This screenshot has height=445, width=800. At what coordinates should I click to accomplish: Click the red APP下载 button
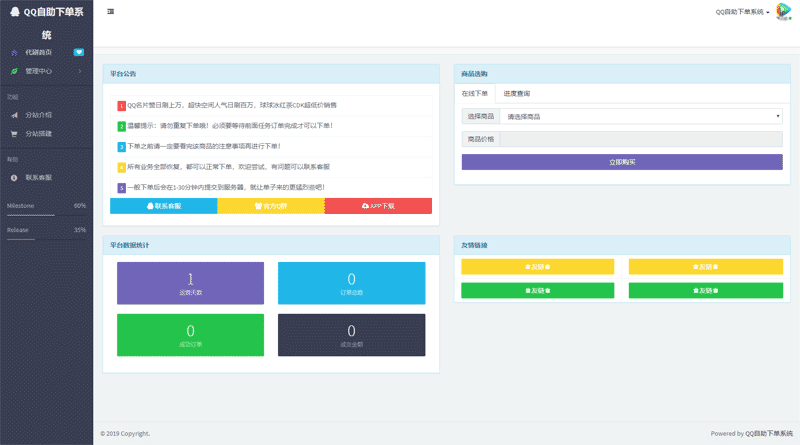(378, 206)
